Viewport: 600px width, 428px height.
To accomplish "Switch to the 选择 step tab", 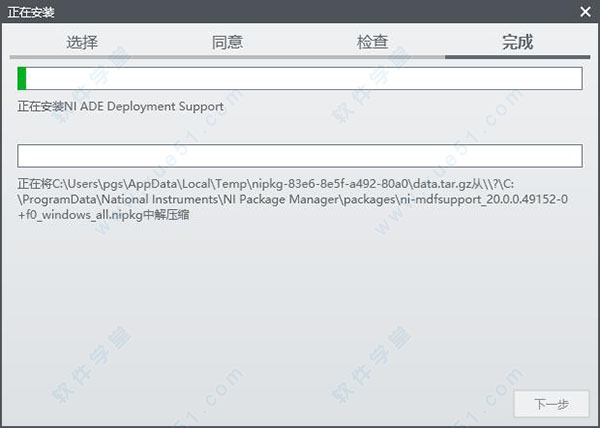I will (82, 42).
